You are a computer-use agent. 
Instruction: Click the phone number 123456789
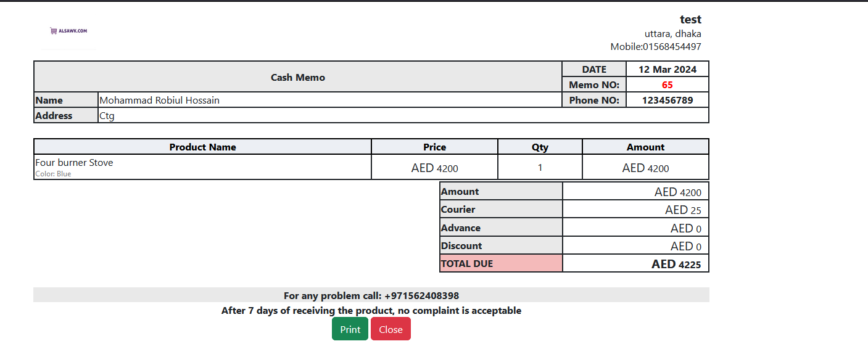click(667, 101)
